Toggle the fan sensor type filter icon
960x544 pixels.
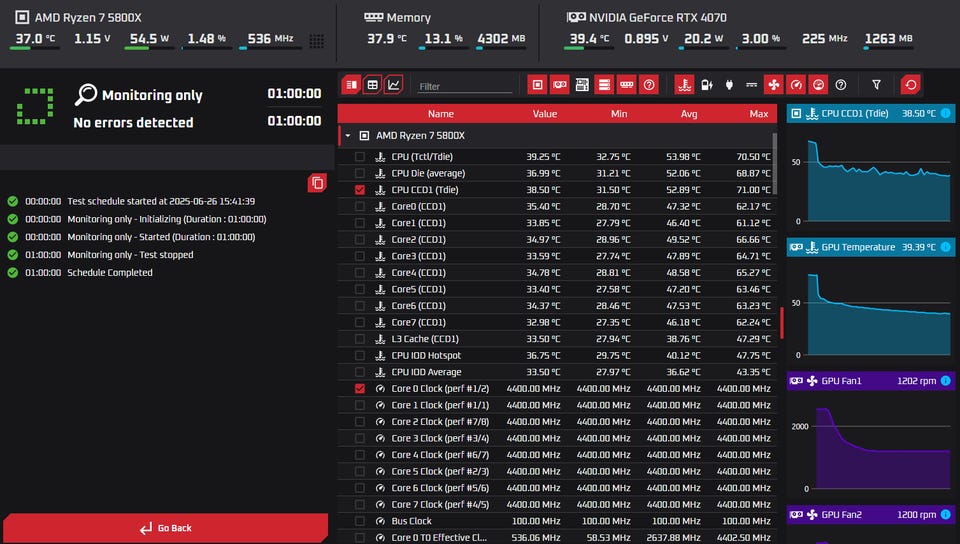coord(774,85)
